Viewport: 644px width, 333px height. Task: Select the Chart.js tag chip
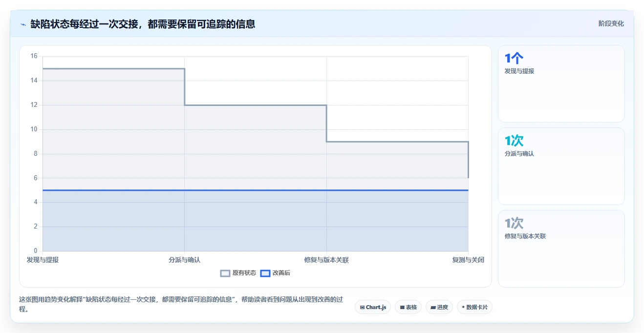373,307
